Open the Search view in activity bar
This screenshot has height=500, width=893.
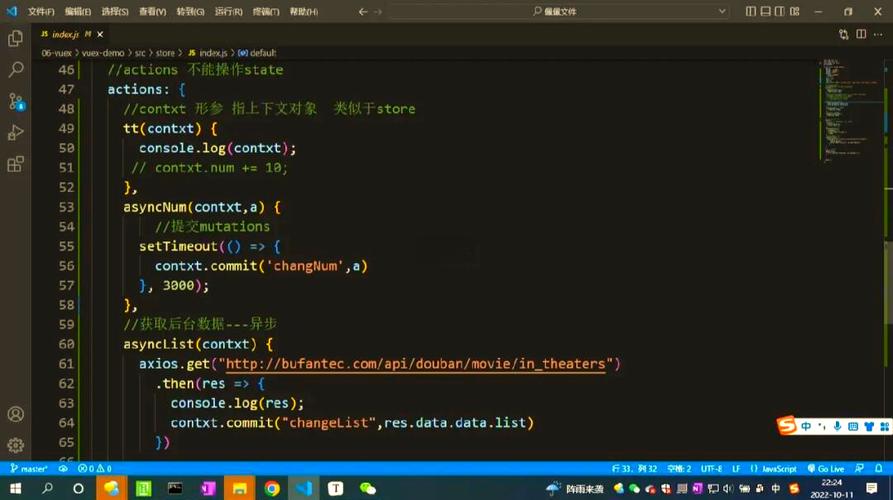coord(15,70)
